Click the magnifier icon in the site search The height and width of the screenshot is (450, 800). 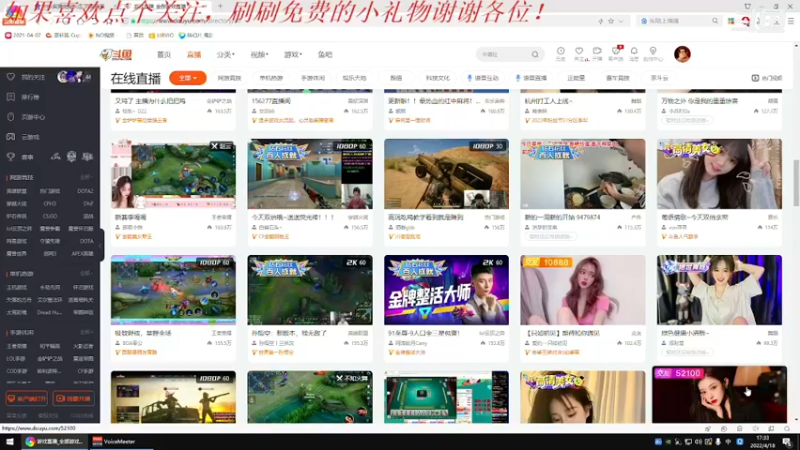[535, 54]
